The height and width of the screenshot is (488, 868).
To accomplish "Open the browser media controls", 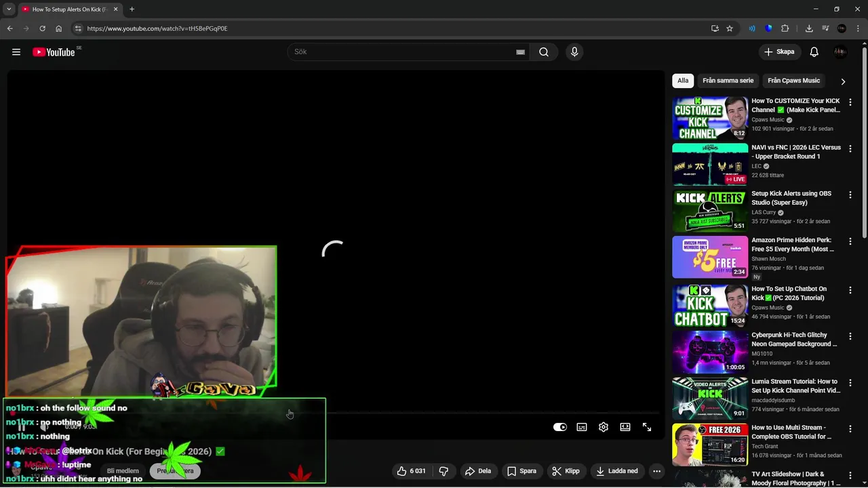I will (825, 28).
